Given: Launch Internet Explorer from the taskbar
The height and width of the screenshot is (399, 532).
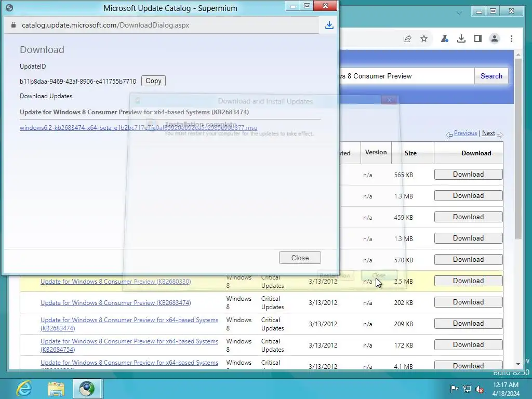Looking at the screenshot, I should [24, 389].
